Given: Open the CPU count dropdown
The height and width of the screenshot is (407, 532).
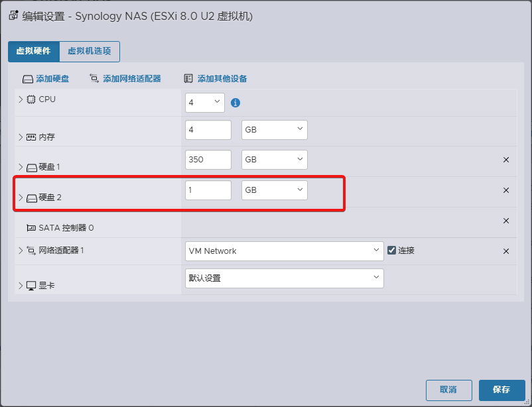Looking at the screenshot, I should [x=205, y=103].
